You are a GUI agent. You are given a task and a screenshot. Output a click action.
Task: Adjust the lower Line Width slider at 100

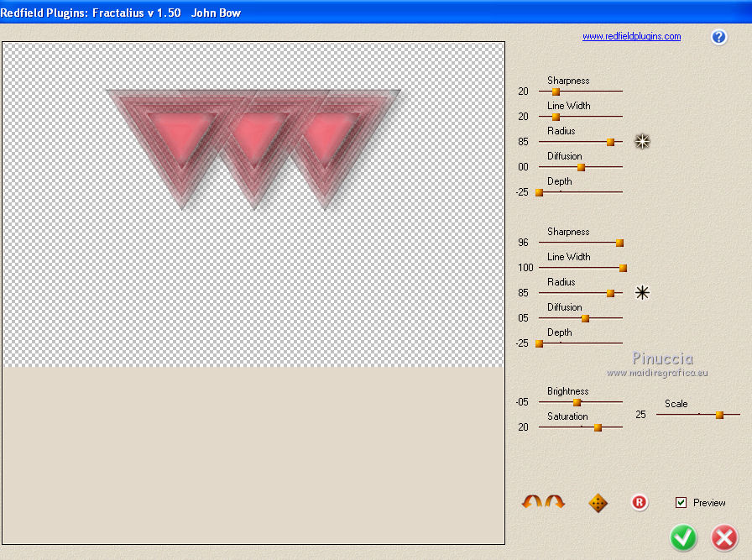tap(623, 268)
